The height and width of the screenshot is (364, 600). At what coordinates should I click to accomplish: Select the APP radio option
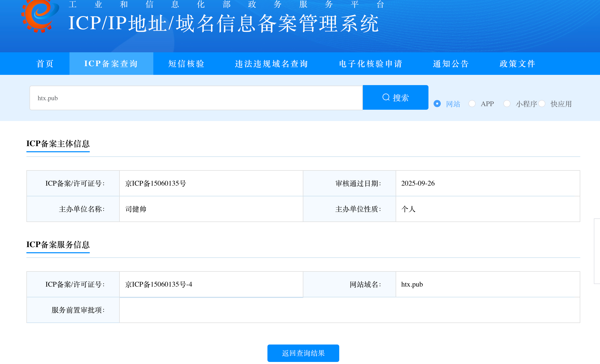pos(472,104)
